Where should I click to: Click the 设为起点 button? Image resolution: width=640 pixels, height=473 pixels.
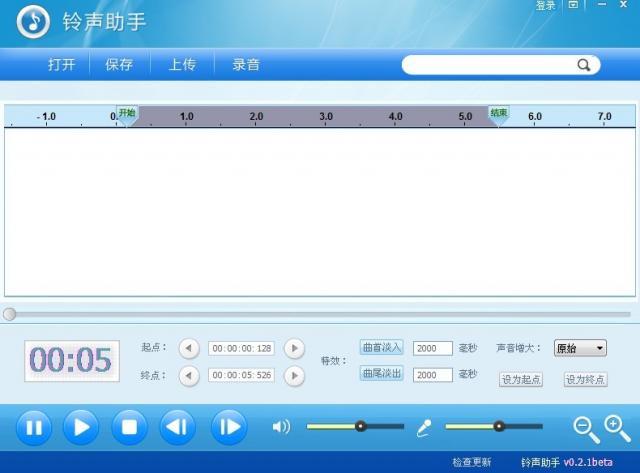[521, 380]
